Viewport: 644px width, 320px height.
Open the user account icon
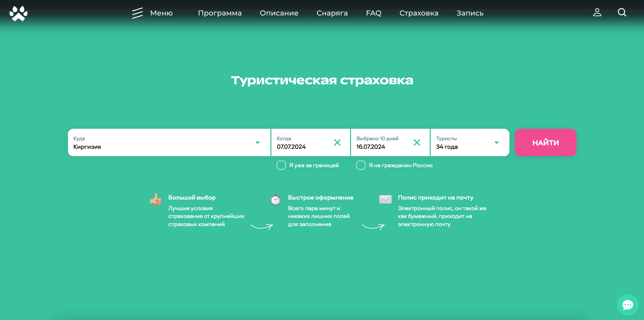(x=597, y=12)
